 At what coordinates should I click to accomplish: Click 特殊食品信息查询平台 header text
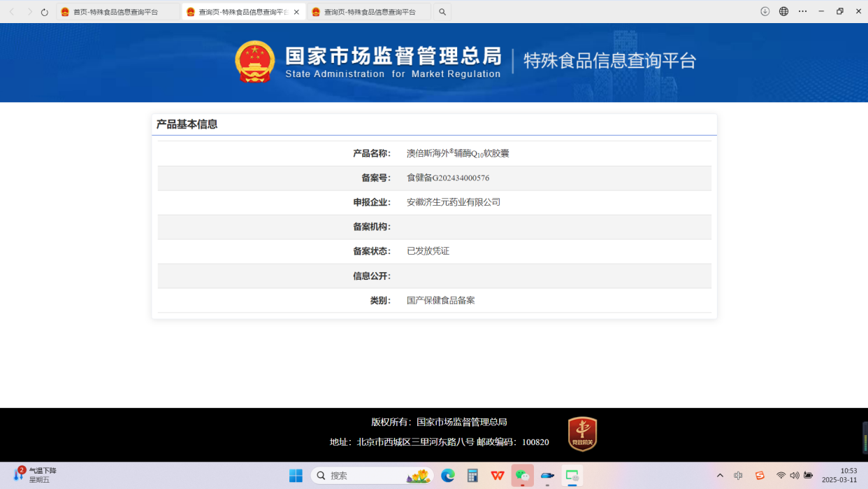[x=610, y=61]
